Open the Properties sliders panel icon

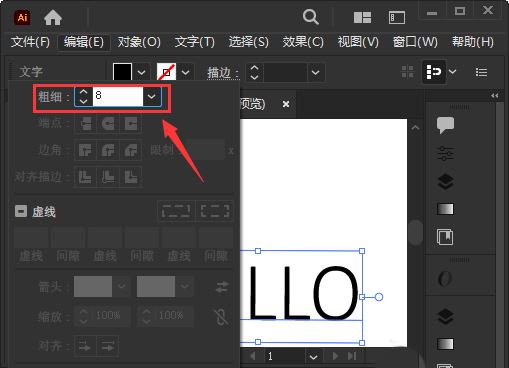[x=445, y=154]
